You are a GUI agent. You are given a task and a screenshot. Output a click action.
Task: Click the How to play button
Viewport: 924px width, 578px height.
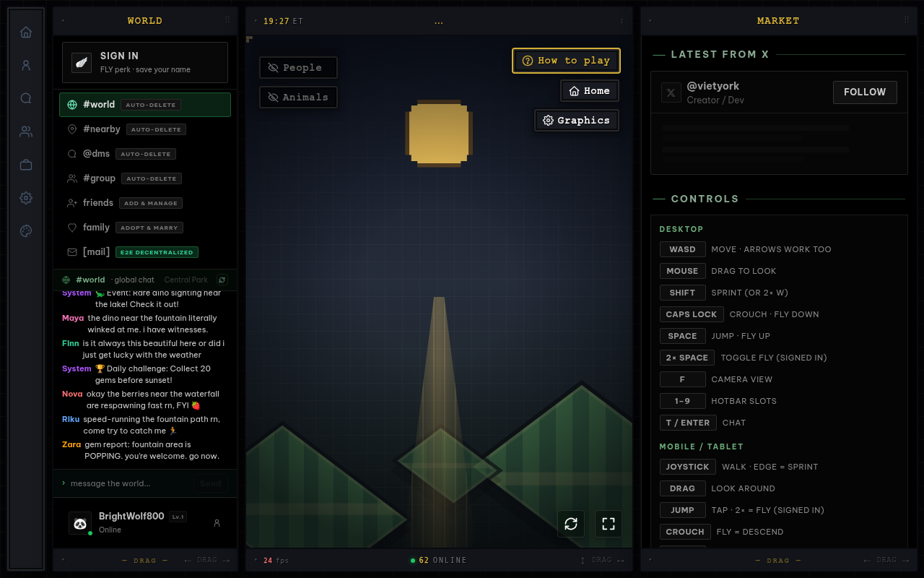pyautogui.click(x=567, y=61)
